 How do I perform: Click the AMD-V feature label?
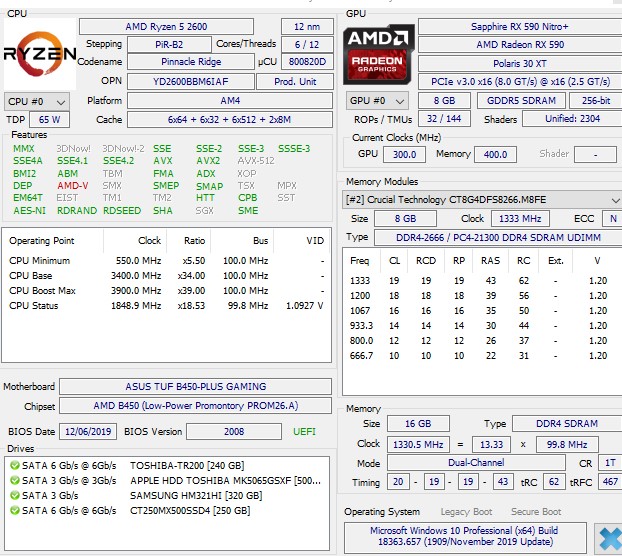click(73, 186)
